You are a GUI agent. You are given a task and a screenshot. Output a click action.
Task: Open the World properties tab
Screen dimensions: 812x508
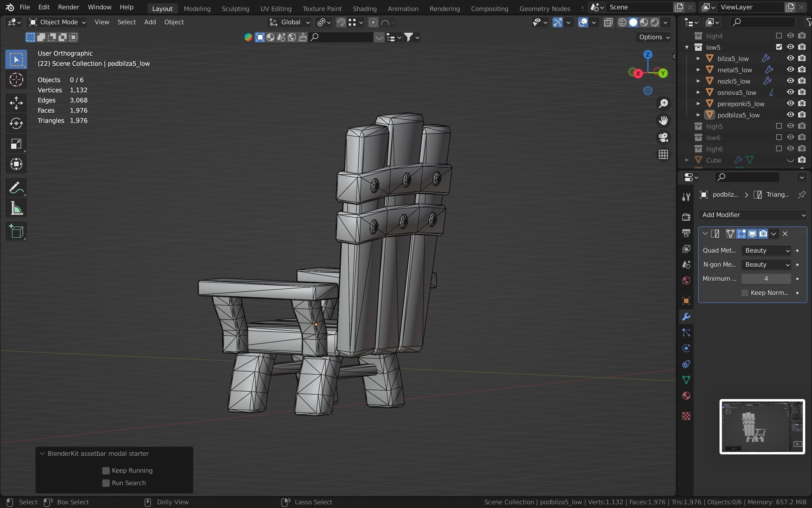(x=686, y=281)
